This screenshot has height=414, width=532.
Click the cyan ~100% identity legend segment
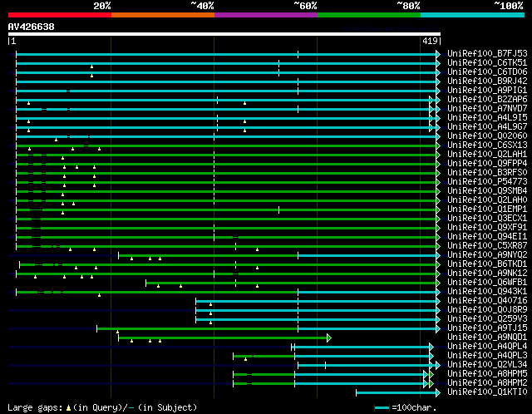tap(472, 15)
